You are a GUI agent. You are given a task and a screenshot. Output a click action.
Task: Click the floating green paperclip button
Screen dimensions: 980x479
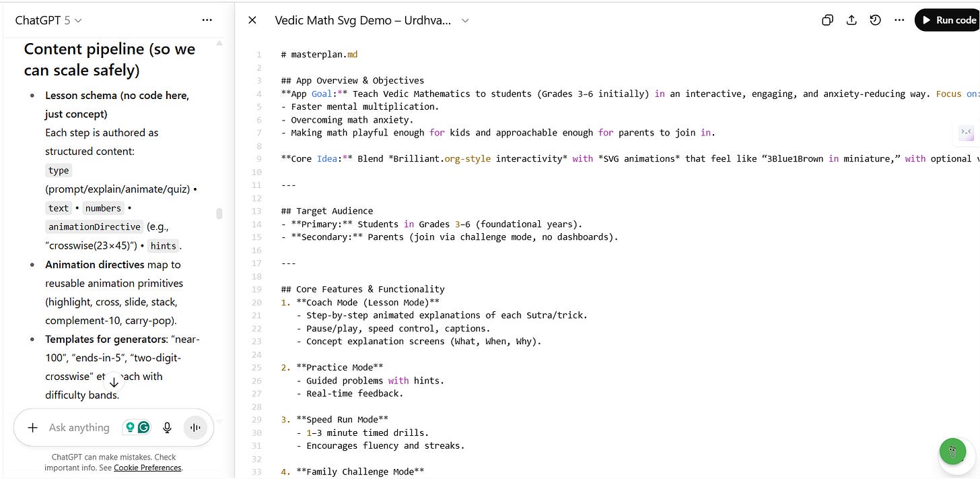pos(952,451)
